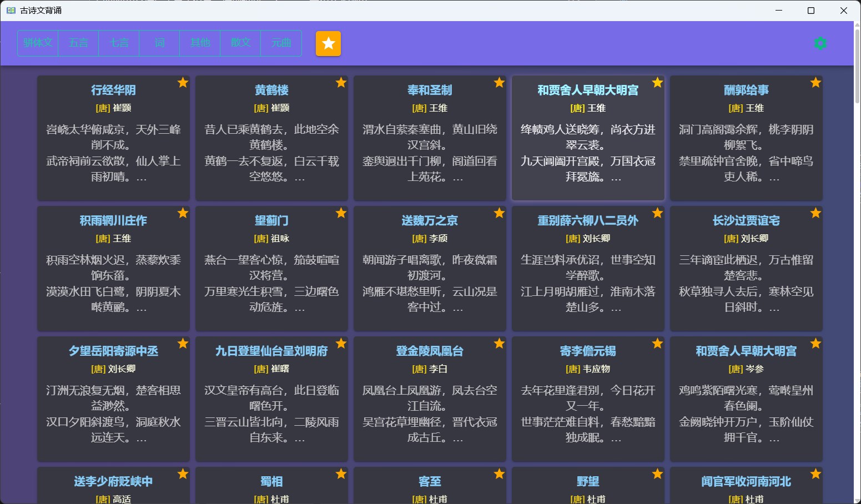Screen dimensions: 861x504
Task: Select the title 寄李儋元锡
Action: (x=588, y=351)
